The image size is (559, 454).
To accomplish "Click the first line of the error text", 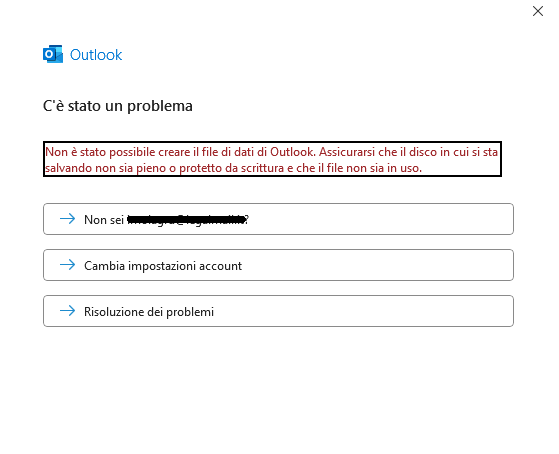I will click(x=271, y=152).
